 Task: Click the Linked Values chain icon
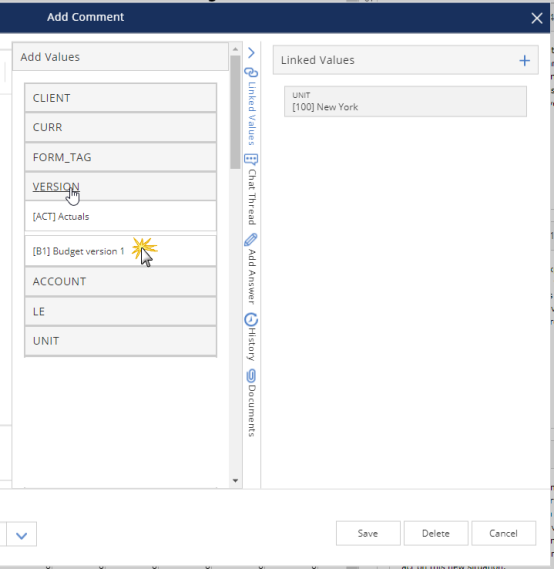pos(251,73)
